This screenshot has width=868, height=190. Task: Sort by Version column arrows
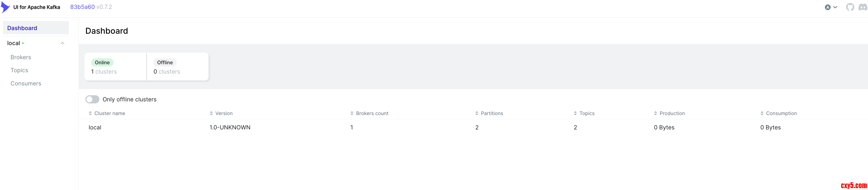(x=211, y=113)
